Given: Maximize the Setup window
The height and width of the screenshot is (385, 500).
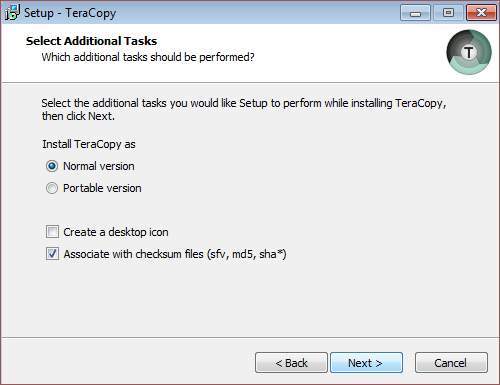Looking at the screenshot, I should tap(448, 13).
